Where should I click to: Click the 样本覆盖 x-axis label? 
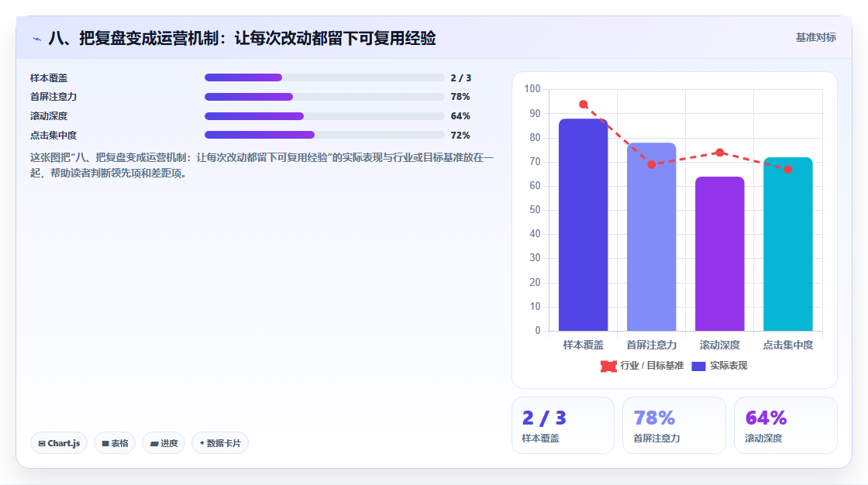coord(584,345)
